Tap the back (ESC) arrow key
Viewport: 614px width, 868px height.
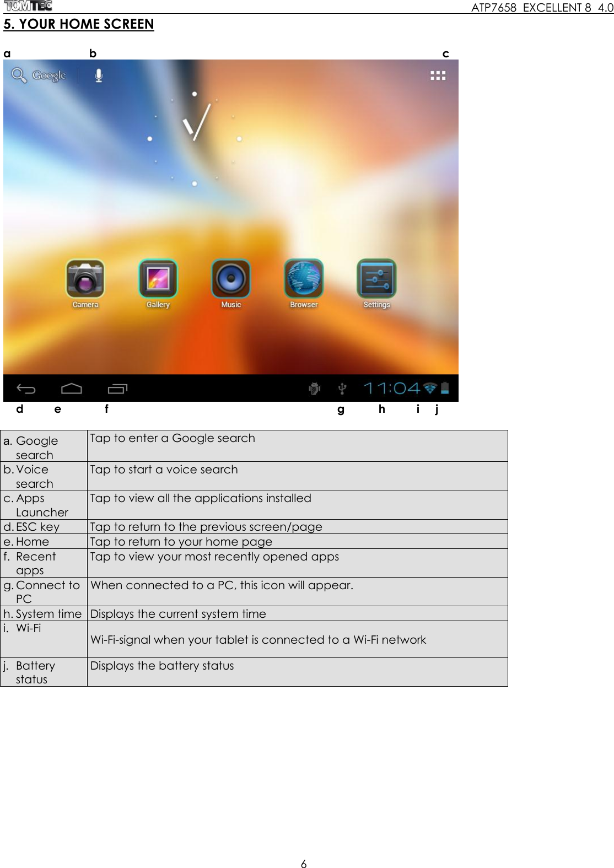[26, 389]
